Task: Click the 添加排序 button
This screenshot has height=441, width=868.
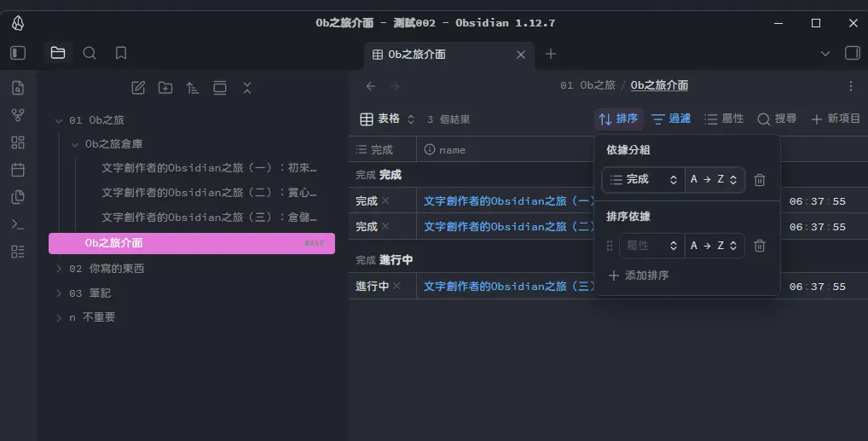Action: pyautogui.click(x=638, y=276)
